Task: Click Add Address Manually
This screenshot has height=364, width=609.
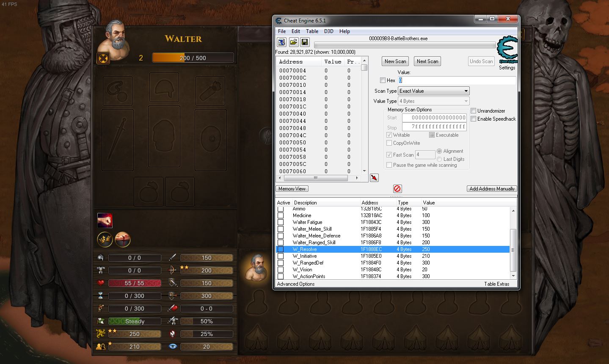Action: (492, 189)
